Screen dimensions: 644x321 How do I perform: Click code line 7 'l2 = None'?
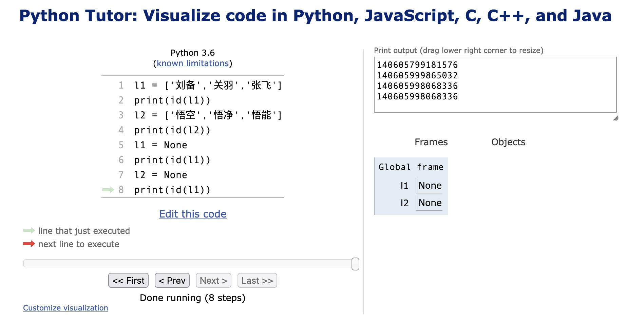click(160, 175)
